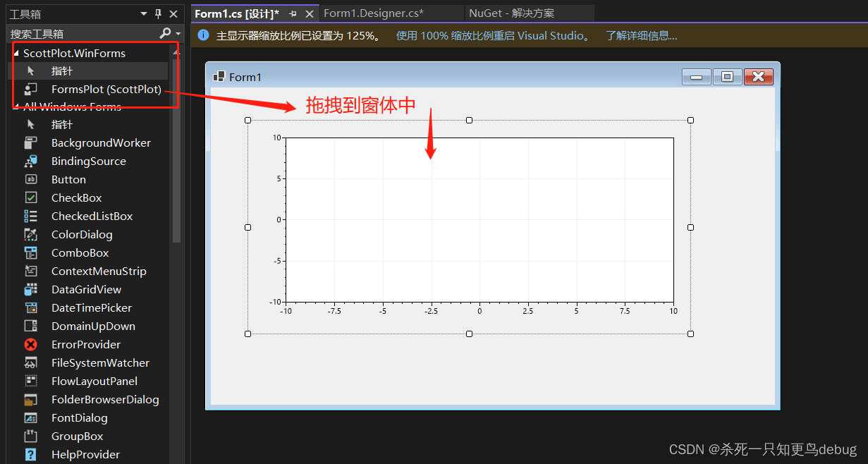The height and width of the screenshot is (464, 868).
Task: Select the ComboBox control icon
Action: point(31,253)
